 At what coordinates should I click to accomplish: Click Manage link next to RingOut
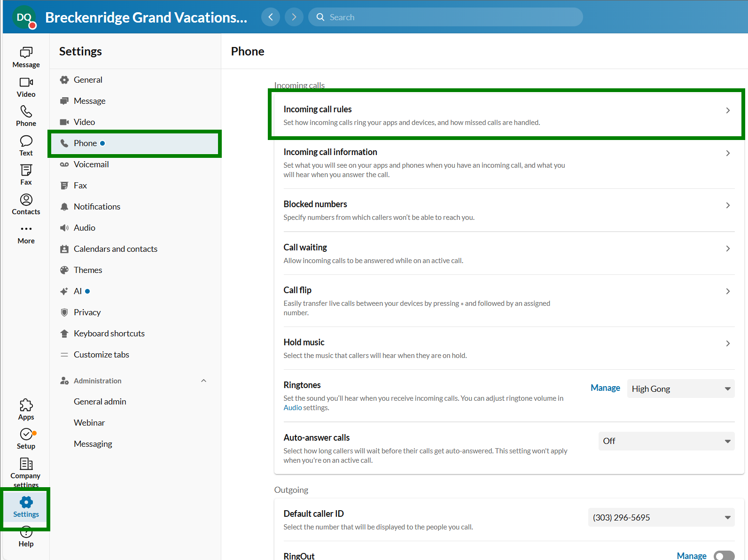(x=692, y=556)
